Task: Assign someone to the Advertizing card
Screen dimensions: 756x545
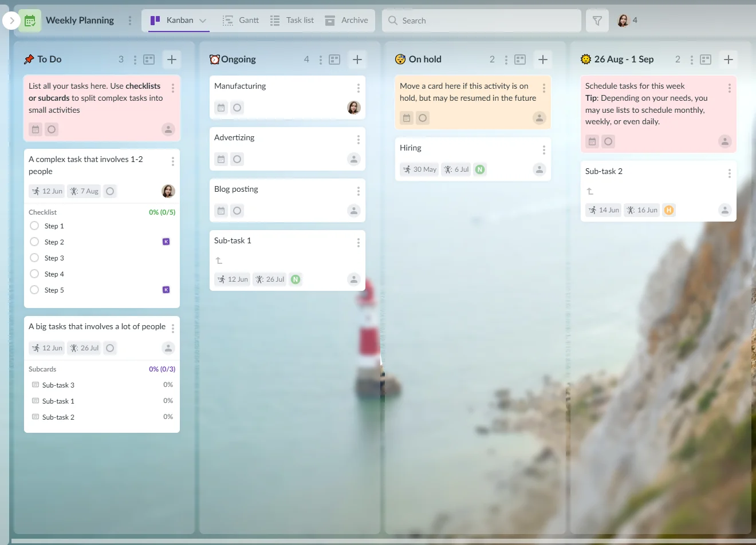Action: click(x=354, y=159)
